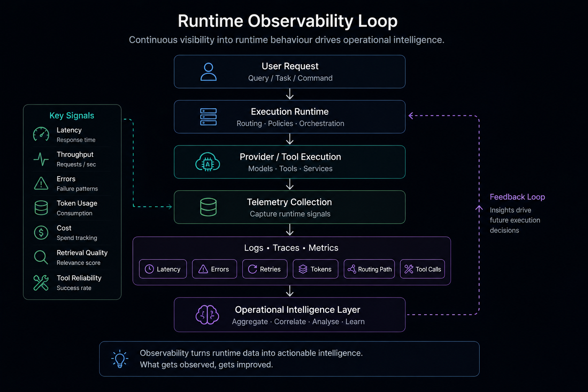Click 'Consumption' under Token Usage
This screenshot has width=588, height=392.
coord(74,213)
